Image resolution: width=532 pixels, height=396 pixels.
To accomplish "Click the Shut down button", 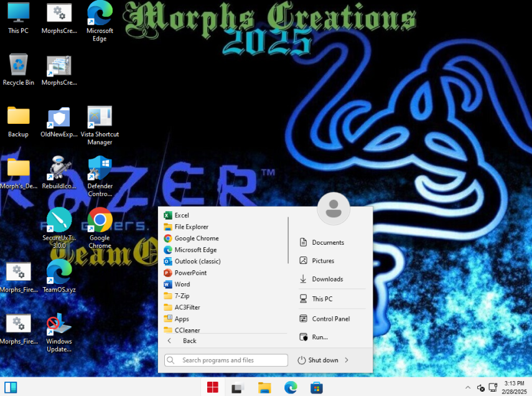I will (x=318, y=361).
